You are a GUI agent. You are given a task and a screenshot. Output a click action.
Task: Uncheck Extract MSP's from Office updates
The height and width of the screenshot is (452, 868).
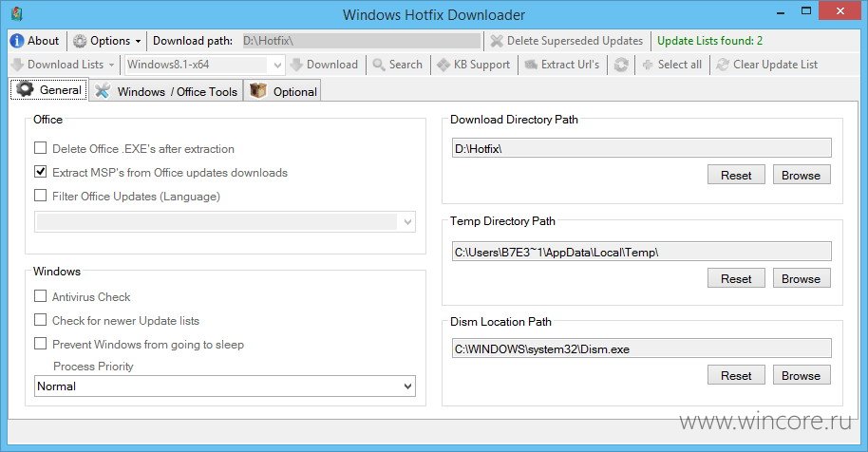(x=41, y=172)
